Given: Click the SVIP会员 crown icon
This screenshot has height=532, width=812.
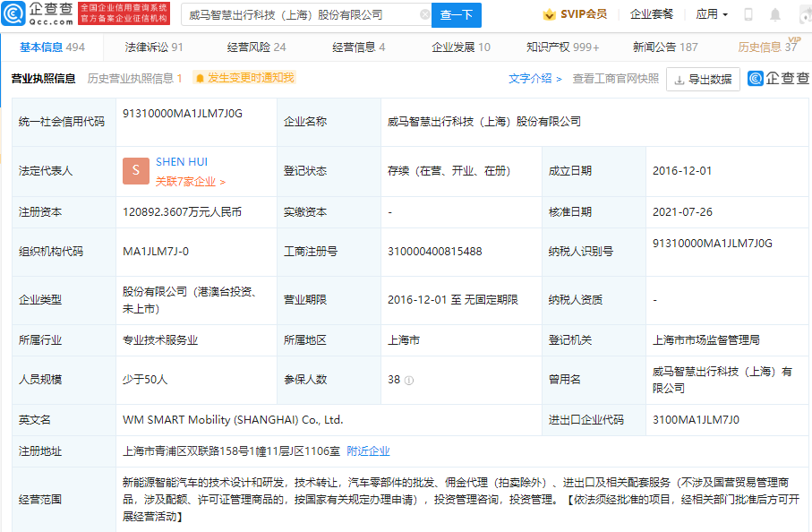Looking at the screenshot, I should 550,13.
